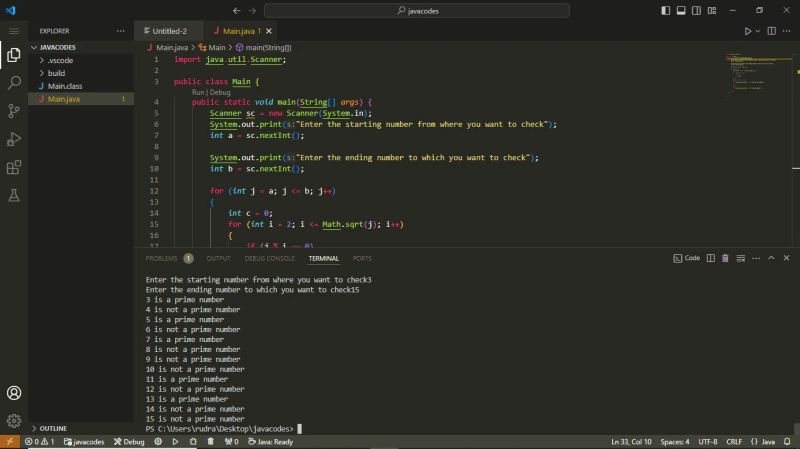Open the Manage gear menu
Screen dimensions: 800x449
[x=14, y=421]
